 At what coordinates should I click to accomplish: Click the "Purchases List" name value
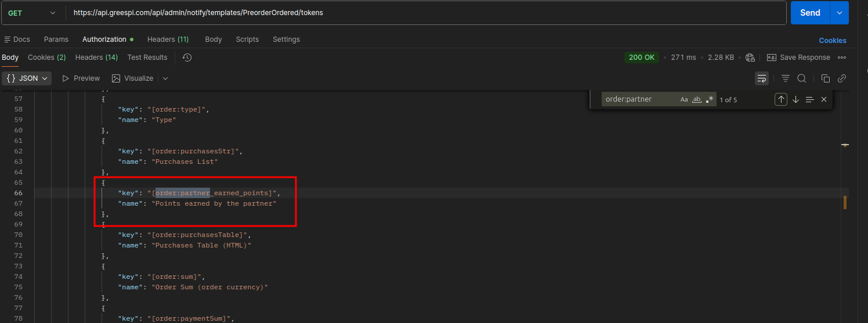[x=185, y=162]
